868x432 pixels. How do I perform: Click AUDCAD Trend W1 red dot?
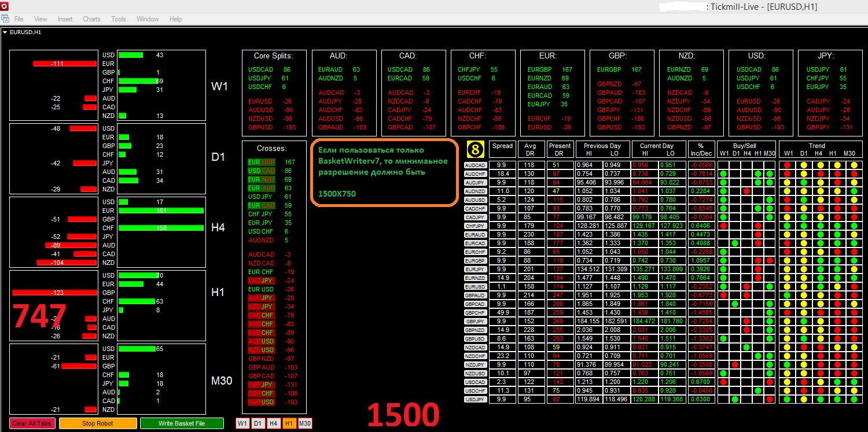[787, 165]
